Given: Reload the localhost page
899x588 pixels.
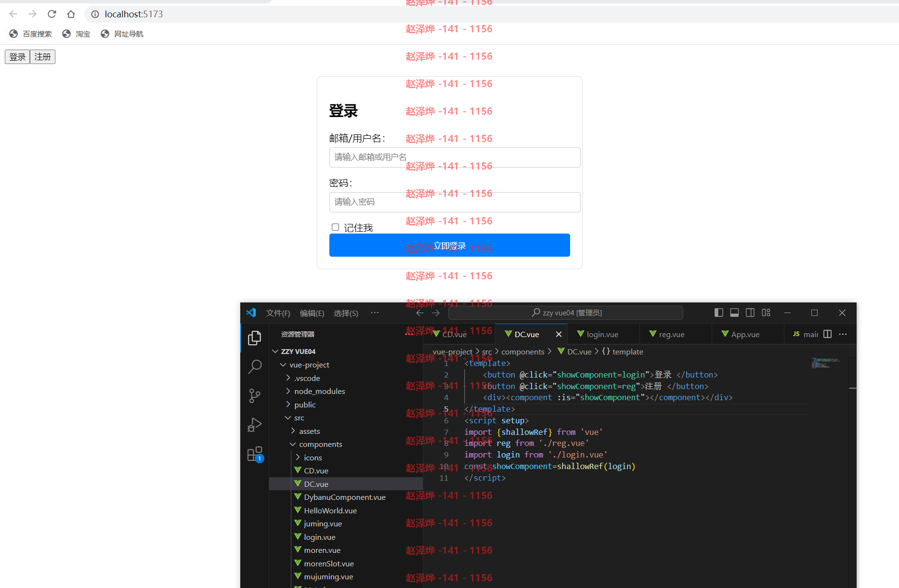Looking at the screenshot, I should (52, 14).
